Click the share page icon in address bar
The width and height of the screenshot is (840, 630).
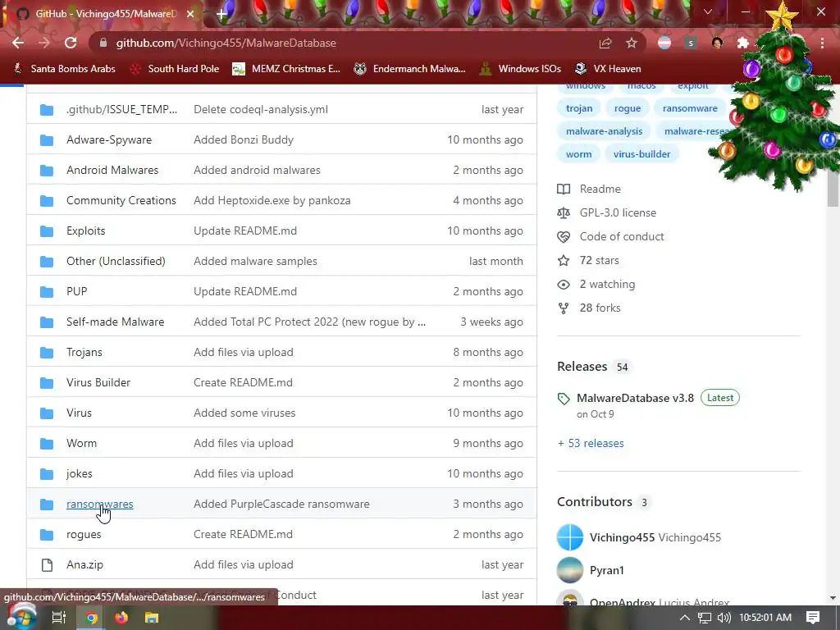(605, 43)
